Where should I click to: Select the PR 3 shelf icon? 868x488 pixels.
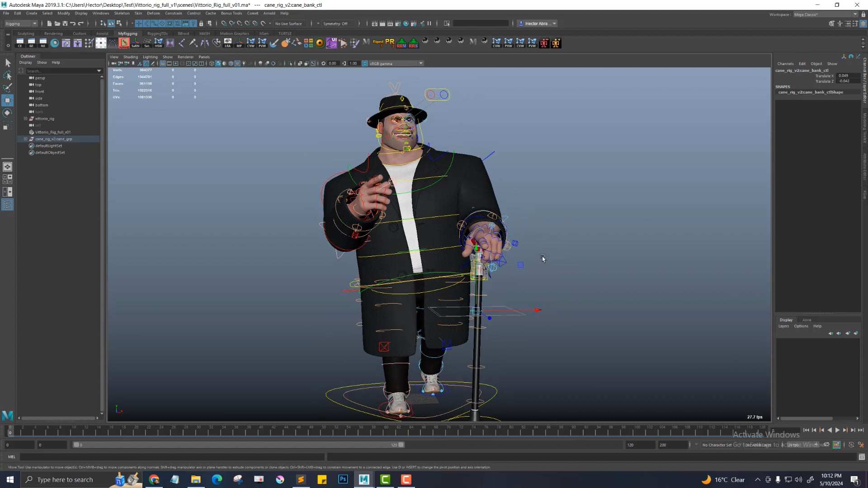coord(389,43)
